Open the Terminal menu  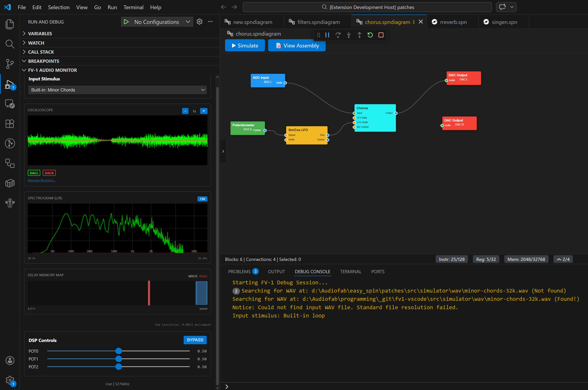coord(133,7)
